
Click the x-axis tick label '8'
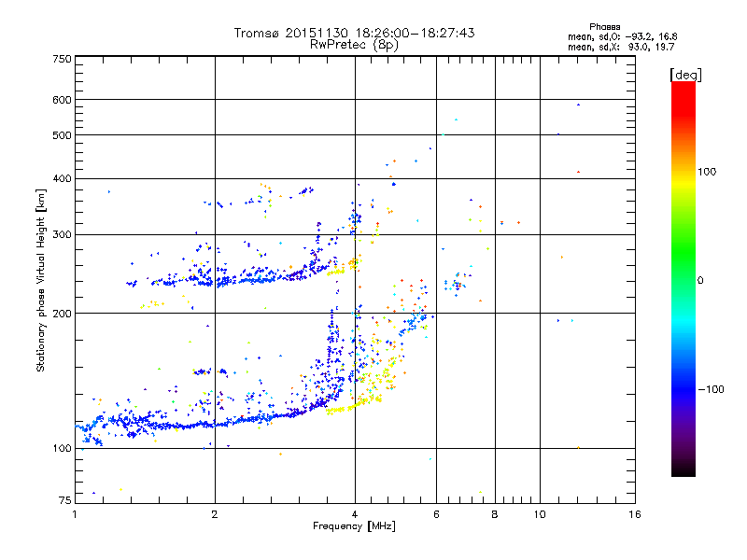pyautogui.click(x=495, y=514)
